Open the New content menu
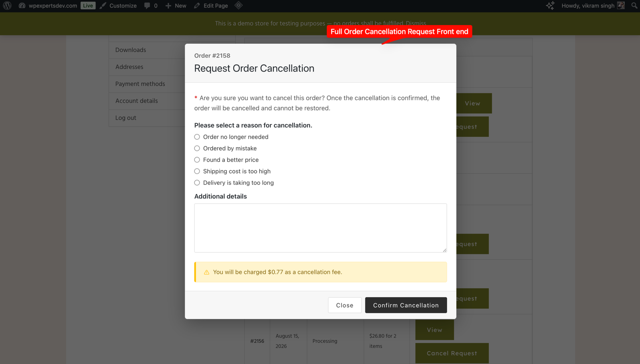 [x=176, y=6]
